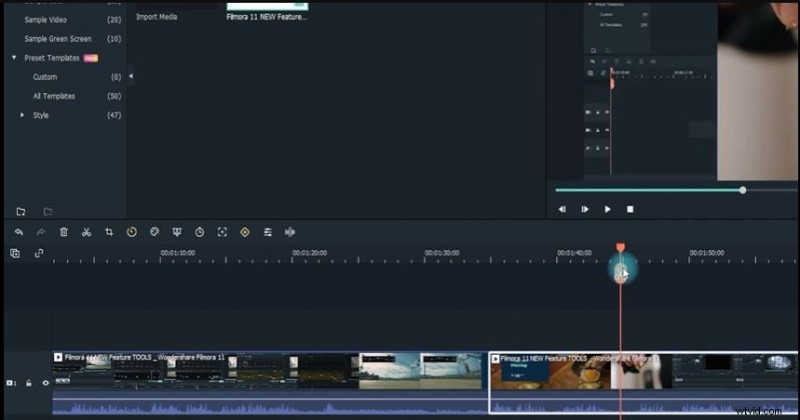Click Import Media
This screenshot has height=420, width=800.
[157, 17]
